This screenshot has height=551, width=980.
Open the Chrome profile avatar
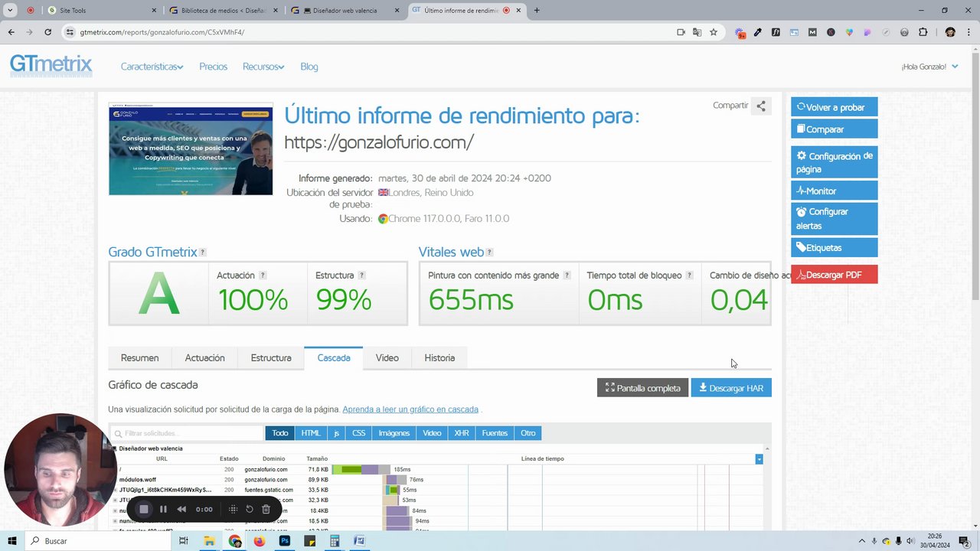click(x=950, y=32)
